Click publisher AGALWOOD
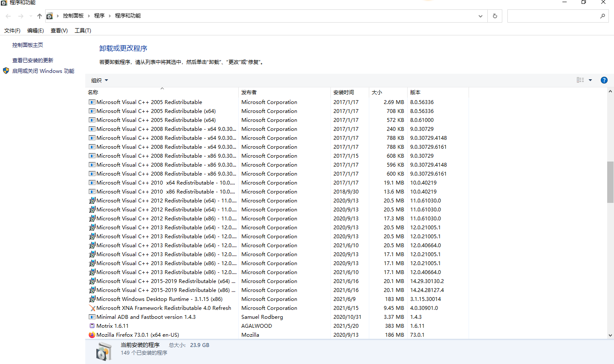Screen dimensions: 614x364 tap(257, 326)
